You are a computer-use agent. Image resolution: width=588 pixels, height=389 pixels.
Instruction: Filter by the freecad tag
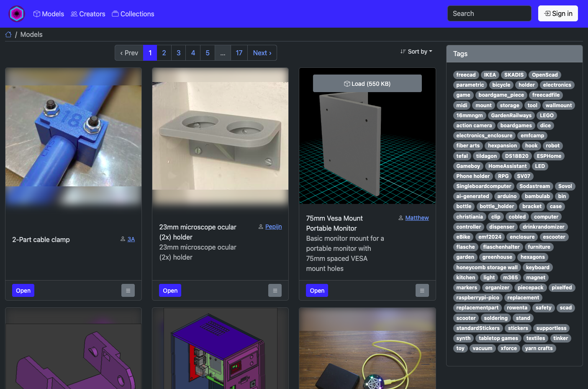point(466,75)
